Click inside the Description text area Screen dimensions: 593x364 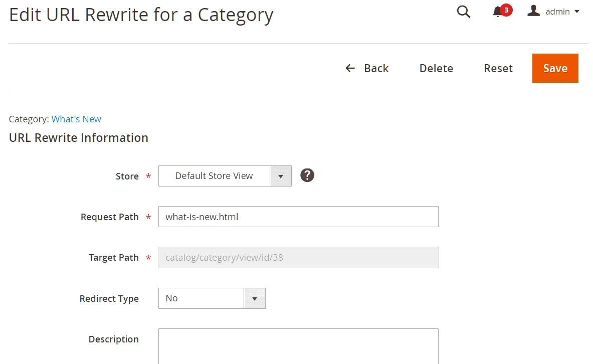coord(298,346)
